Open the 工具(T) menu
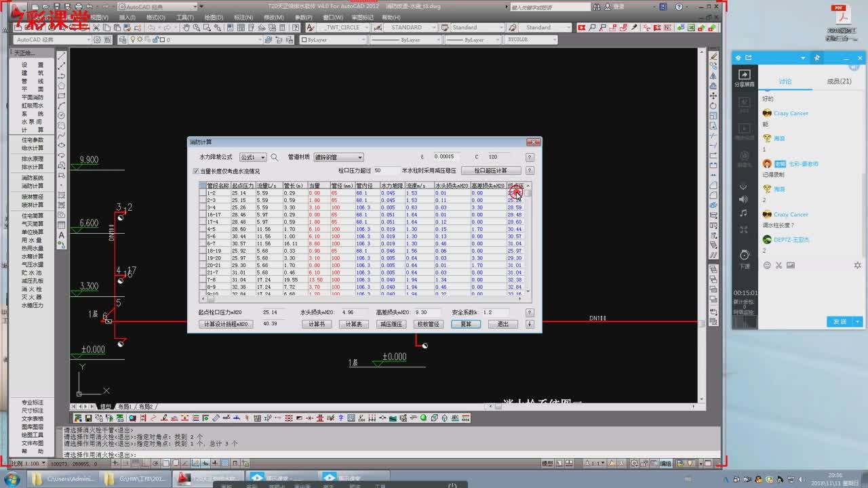This screenshot has height=488, width=868. tap(184, 18)
